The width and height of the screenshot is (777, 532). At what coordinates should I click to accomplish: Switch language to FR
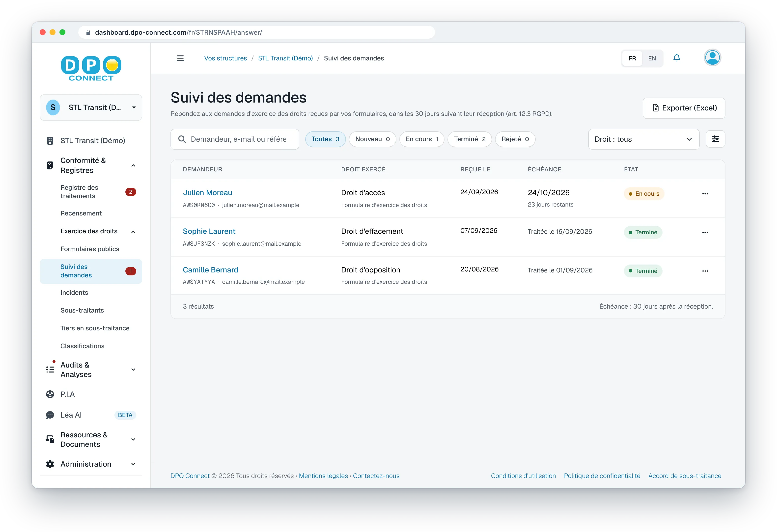[632, 58]
